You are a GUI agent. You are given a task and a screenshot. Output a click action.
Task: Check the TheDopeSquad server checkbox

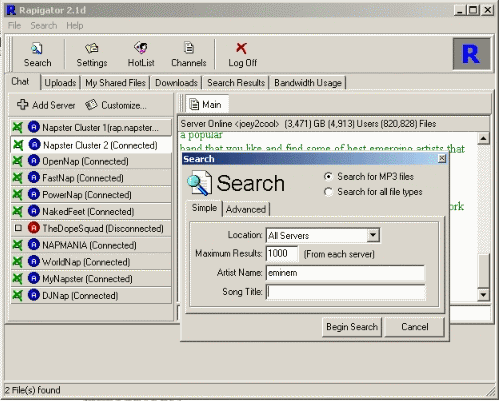click(x=18, y=228)
